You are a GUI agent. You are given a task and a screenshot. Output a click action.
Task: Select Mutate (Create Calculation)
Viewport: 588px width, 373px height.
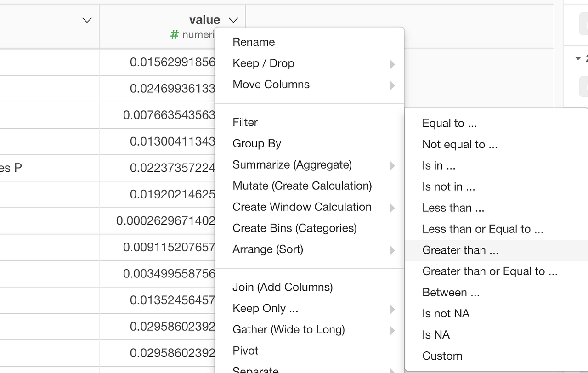[x=302, y=186]
